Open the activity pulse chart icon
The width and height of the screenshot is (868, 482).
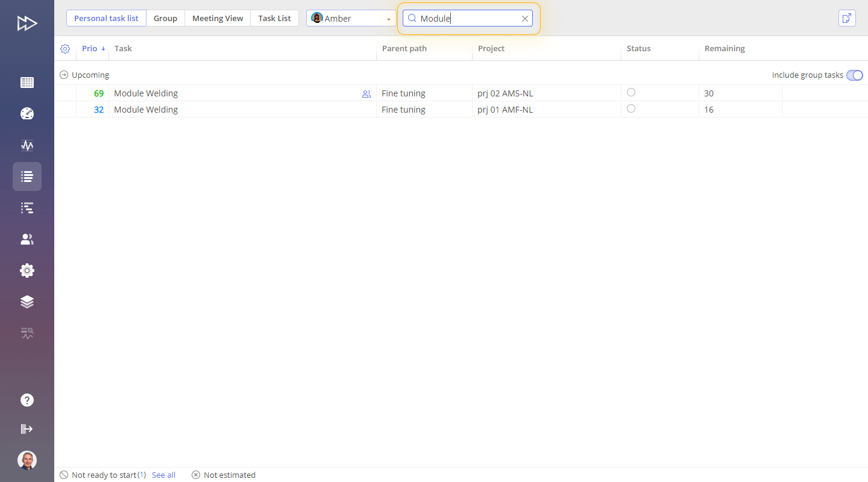27,145
